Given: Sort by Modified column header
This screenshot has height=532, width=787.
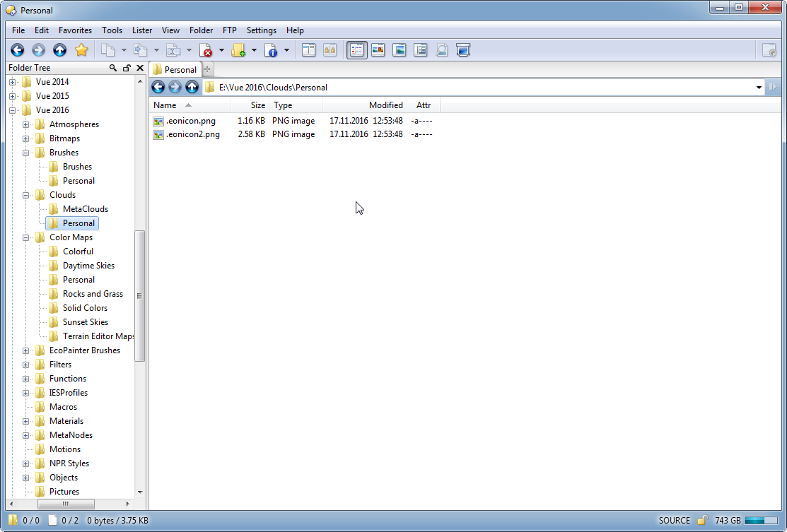Looking at the screenshot, I should (365, 105).
